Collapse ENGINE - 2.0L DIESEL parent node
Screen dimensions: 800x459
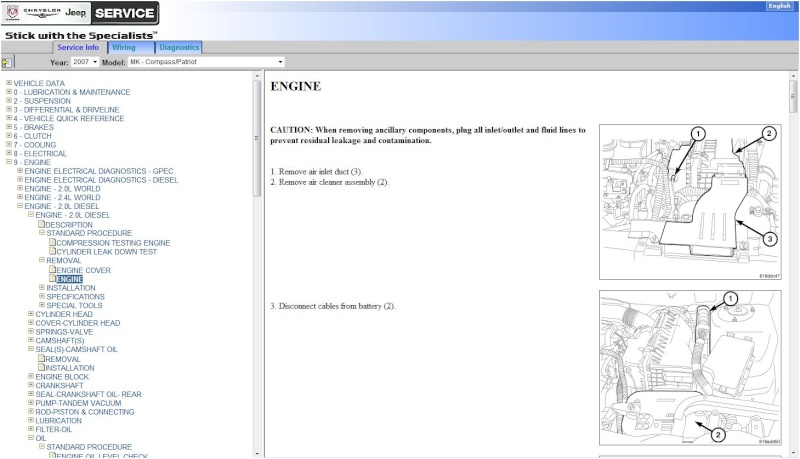click(x=20, y=206)
